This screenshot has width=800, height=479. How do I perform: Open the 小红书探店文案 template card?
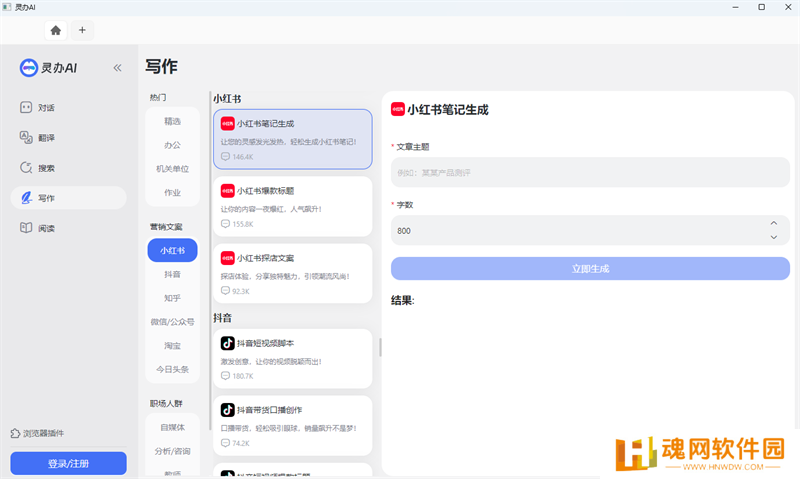pos(293,273)
